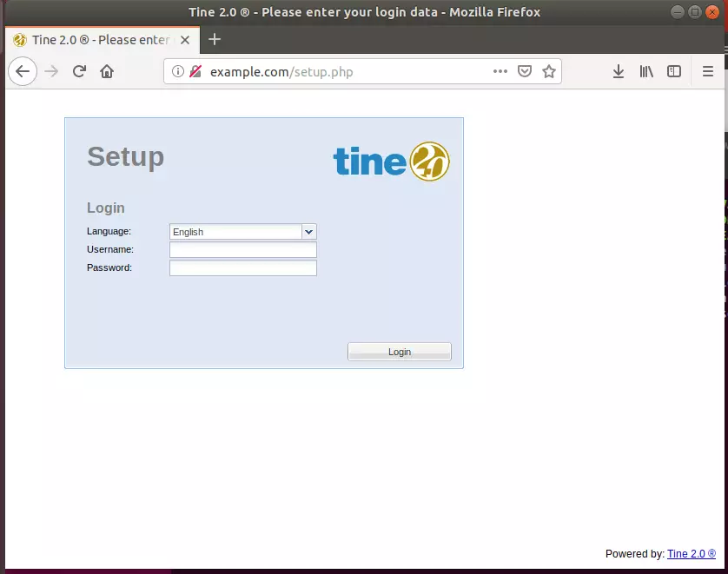Click the Login section heading
The height and width of the screenshot is (574, 728).
(105, 208)
